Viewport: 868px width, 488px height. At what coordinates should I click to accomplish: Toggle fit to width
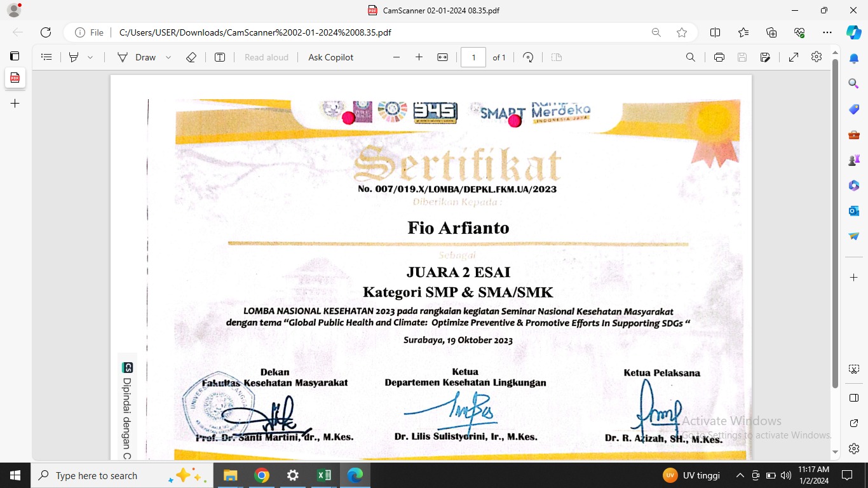click(x=443, y=57)
